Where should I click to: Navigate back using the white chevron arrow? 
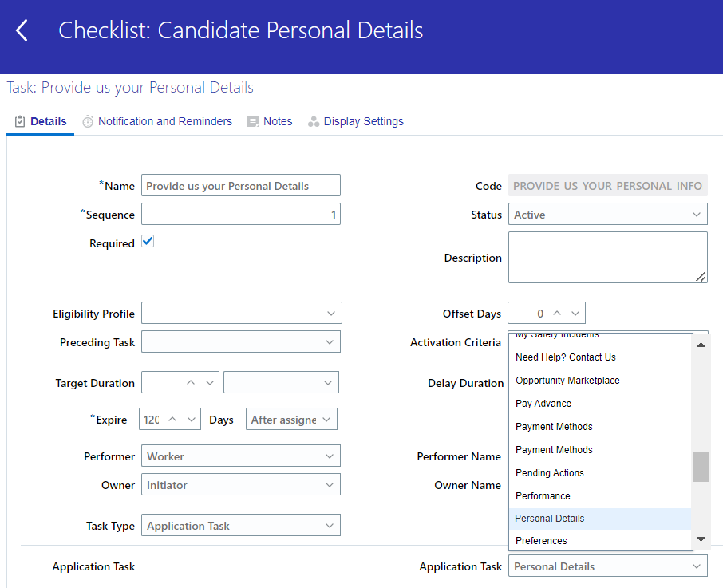tap(22, 30)
